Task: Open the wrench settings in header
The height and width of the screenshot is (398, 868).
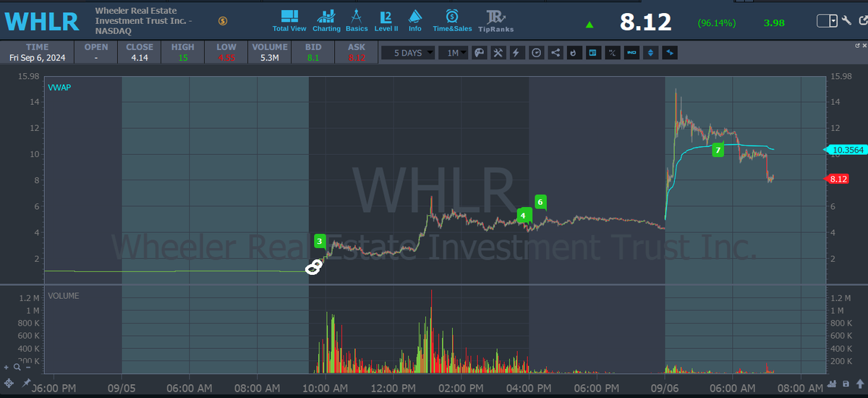Action: 846,21
